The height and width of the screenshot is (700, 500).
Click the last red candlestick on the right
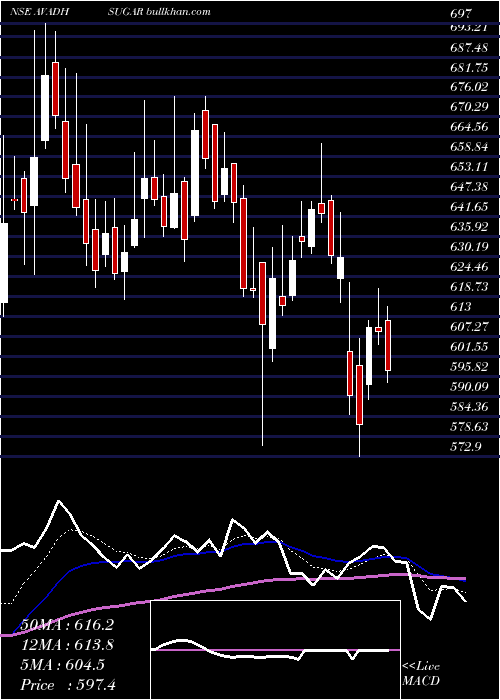(388, 345)
